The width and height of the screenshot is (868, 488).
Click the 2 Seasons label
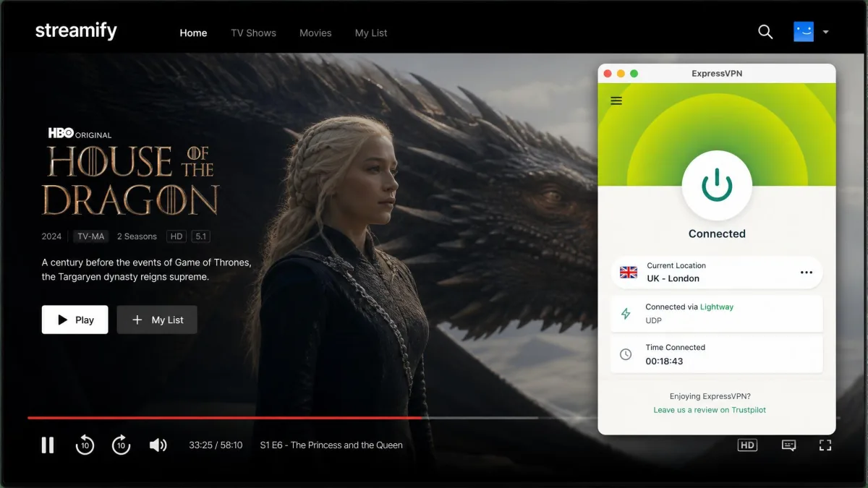tap(137, 236)
